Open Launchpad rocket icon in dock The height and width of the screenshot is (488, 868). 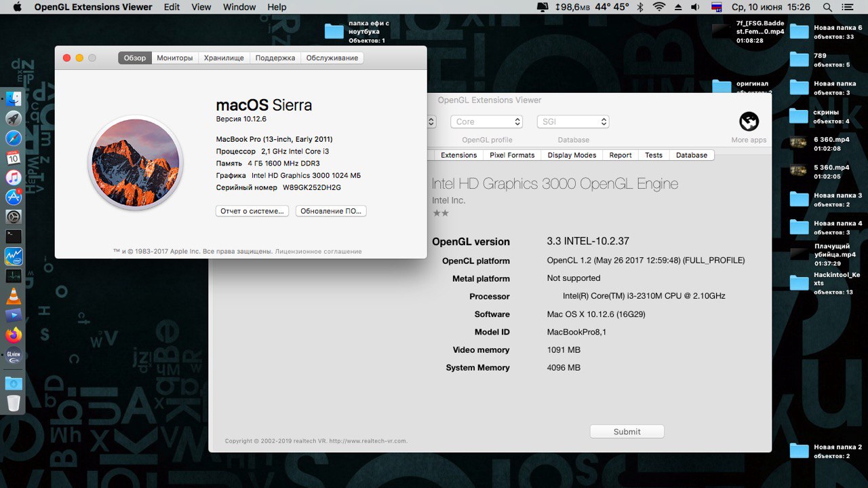14,119
